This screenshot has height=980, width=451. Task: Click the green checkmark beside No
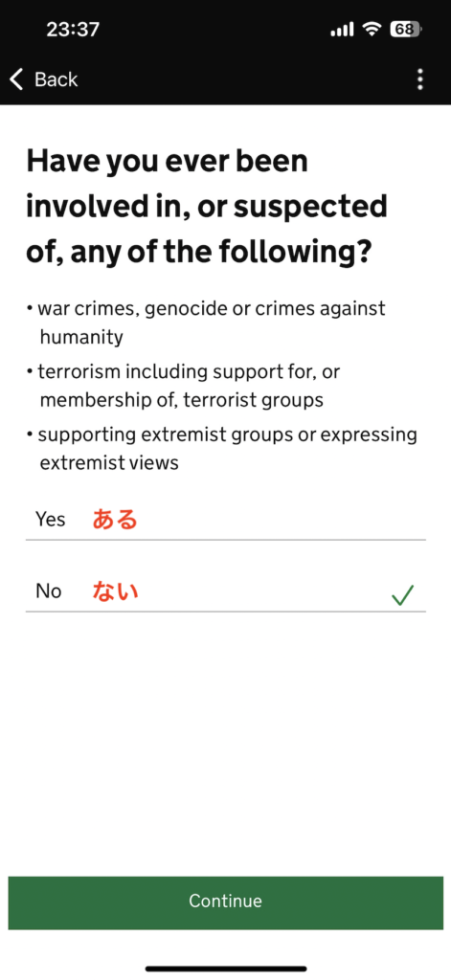tap(403, 595)
